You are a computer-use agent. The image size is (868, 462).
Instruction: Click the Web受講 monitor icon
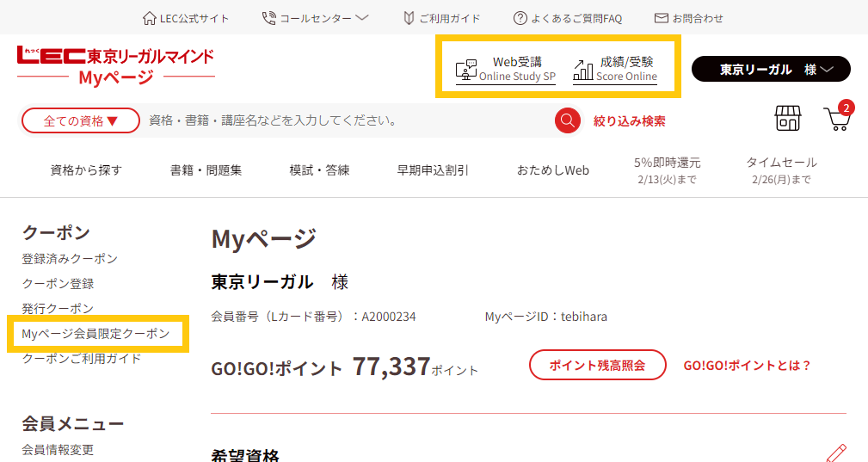pyautogui.click(x=466, y=70)
